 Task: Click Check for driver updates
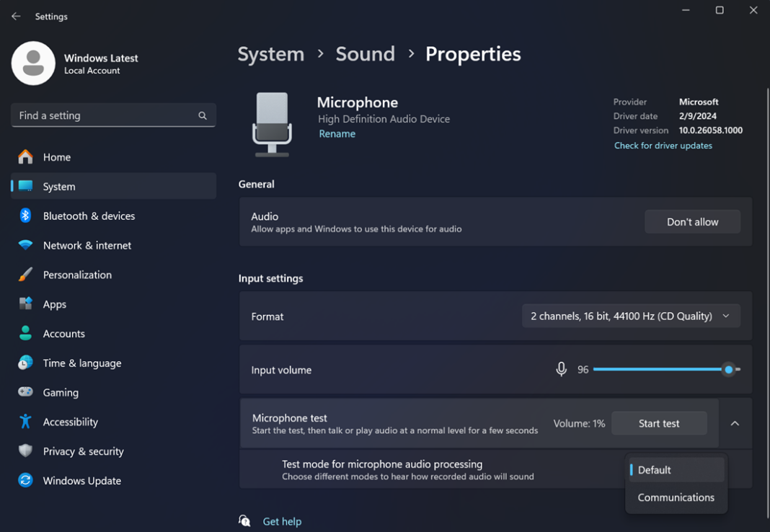coord(663,145)
